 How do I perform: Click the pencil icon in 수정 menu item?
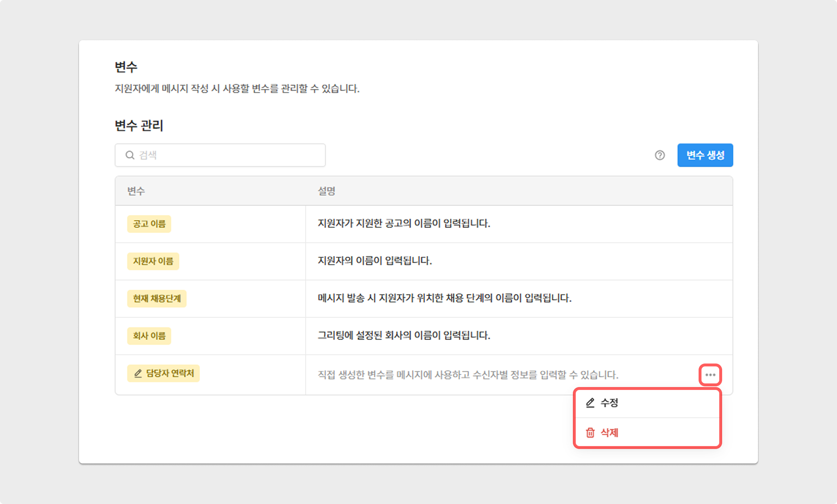(x=590, y=403)
